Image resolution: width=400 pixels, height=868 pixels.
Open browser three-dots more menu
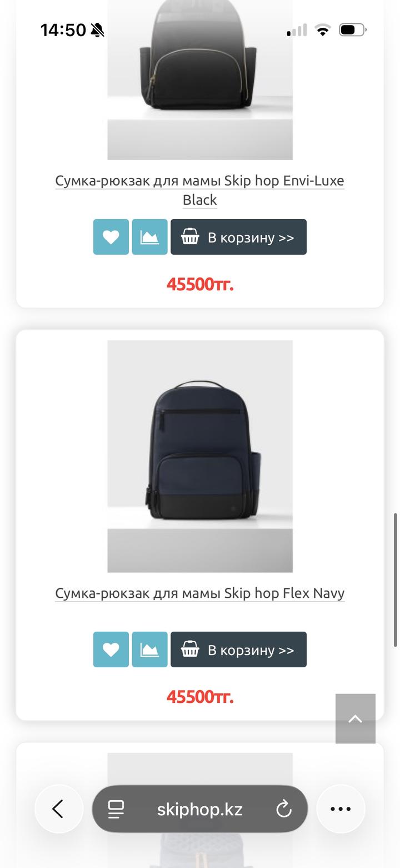341,809
